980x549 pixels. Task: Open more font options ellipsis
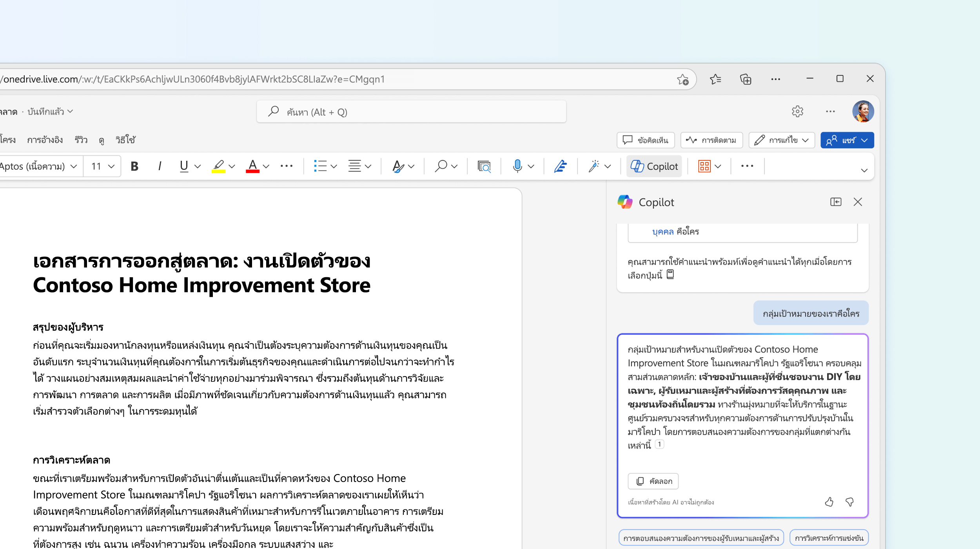click(287, 166)
